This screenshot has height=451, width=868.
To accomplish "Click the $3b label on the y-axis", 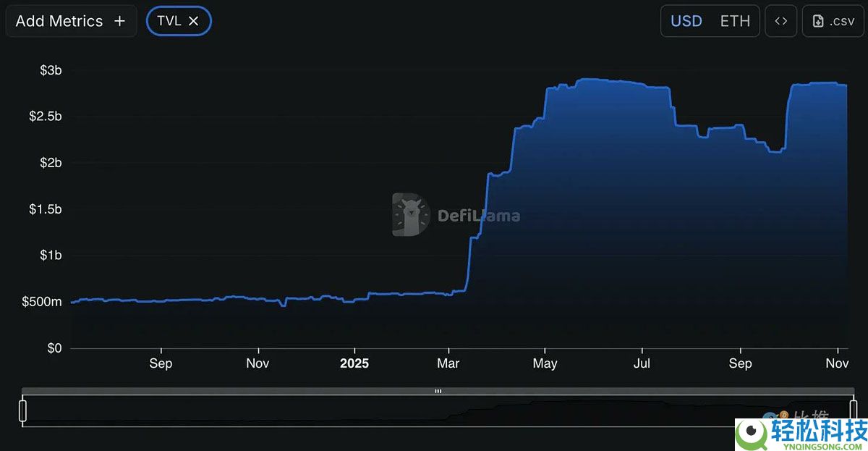I will tap(51, 70).
